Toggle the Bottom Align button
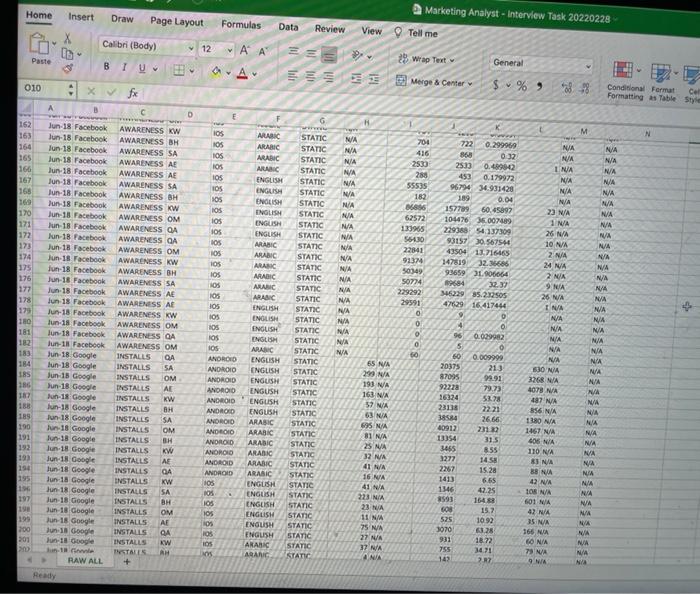Viewport: 700px width, 594px height. click(x=329, y=55)
